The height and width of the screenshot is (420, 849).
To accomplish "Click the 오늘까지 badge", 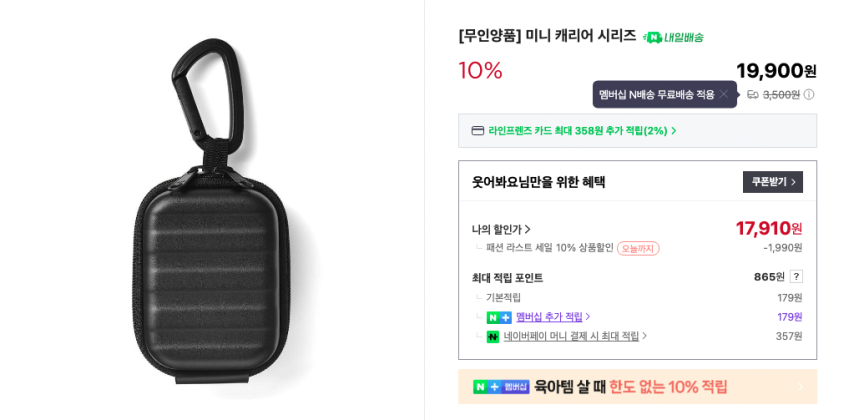I will tap(638, 248).
